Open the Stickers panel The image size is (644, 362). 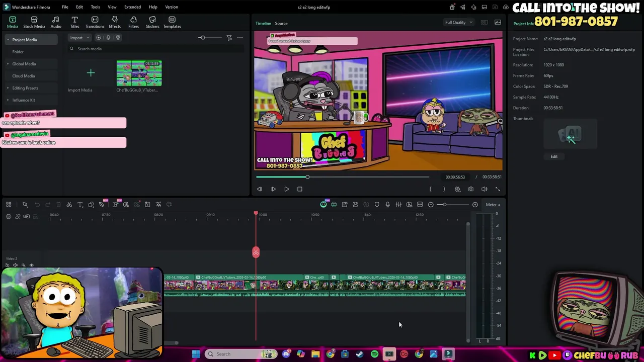[152, 22]
